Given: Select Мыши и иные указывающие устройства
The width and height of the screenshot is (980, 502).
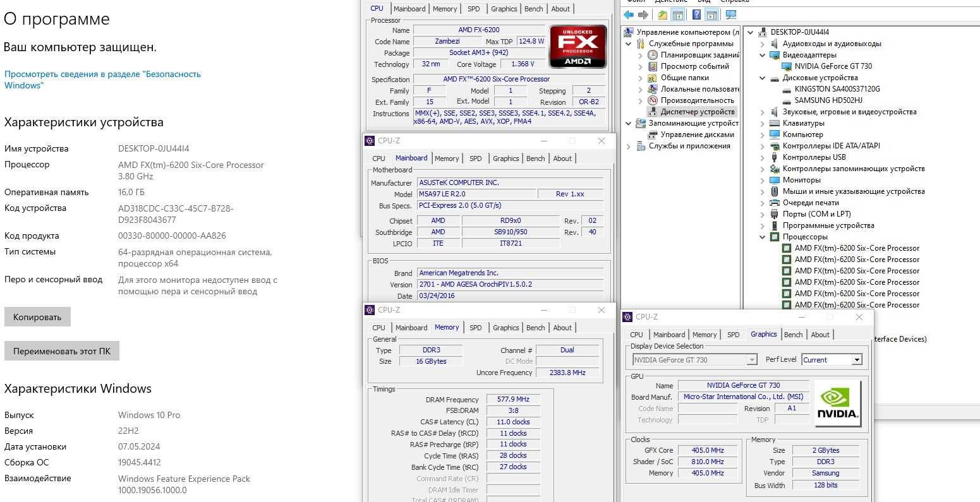Looking at the screenshot, I should [854, 191].
